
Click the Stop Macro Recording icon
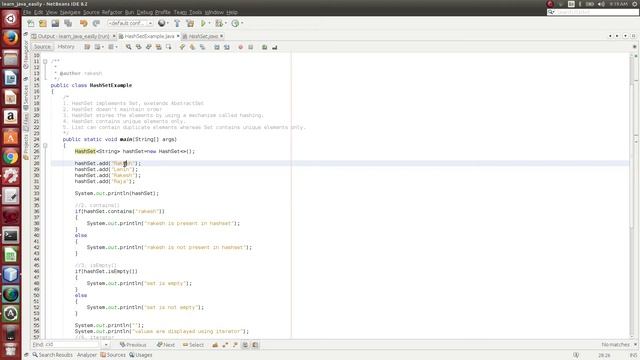point(251,47)
